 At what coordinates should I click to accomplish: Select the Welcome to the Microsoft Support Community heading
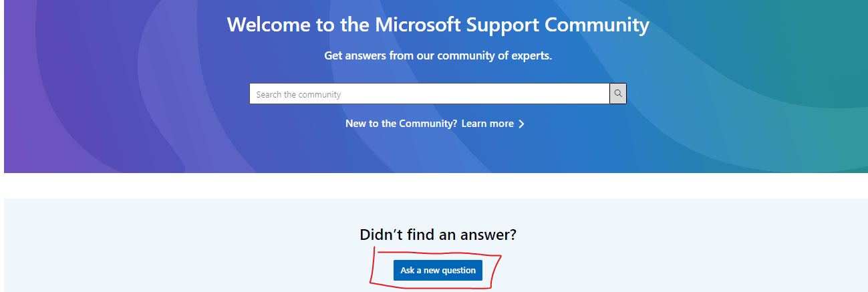pyautogui.click(x=438, y=25)
